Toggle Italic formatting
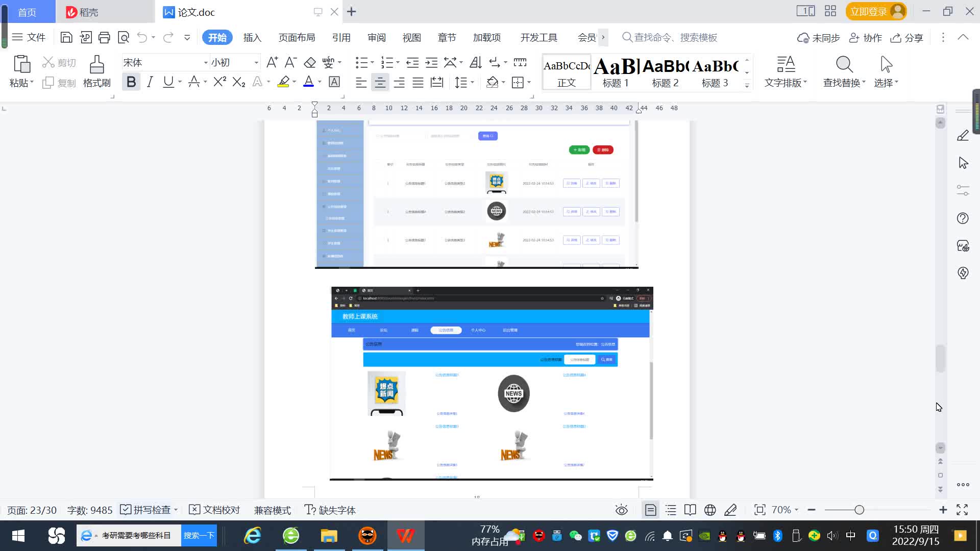 [150, 82]
